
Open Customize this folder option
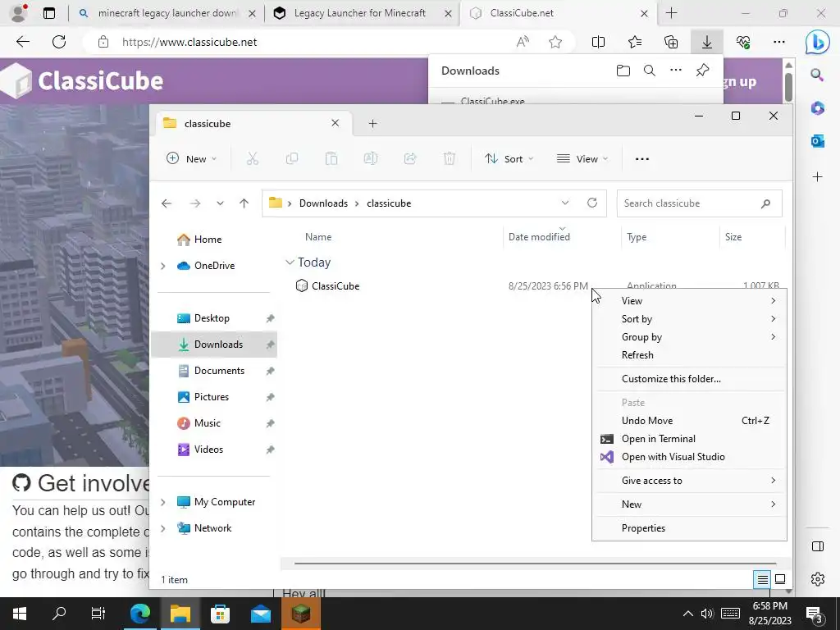pyautogui.click(x=689, y=379)
